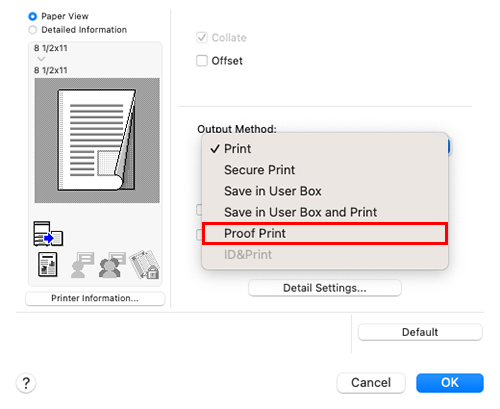Click the locked document security icon
Viewport: 500px width, 409px height.
145,265
